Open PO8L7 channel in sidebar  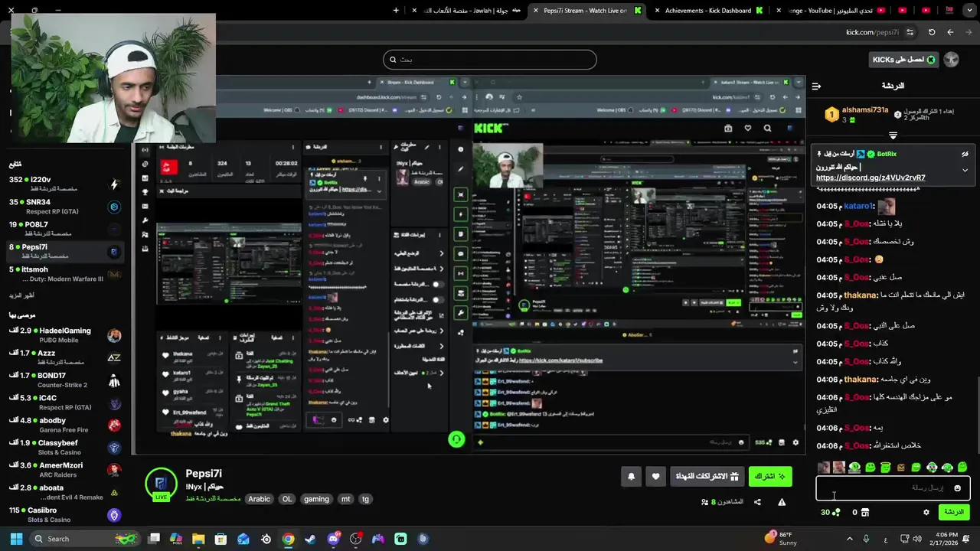[x=64, y=228]
